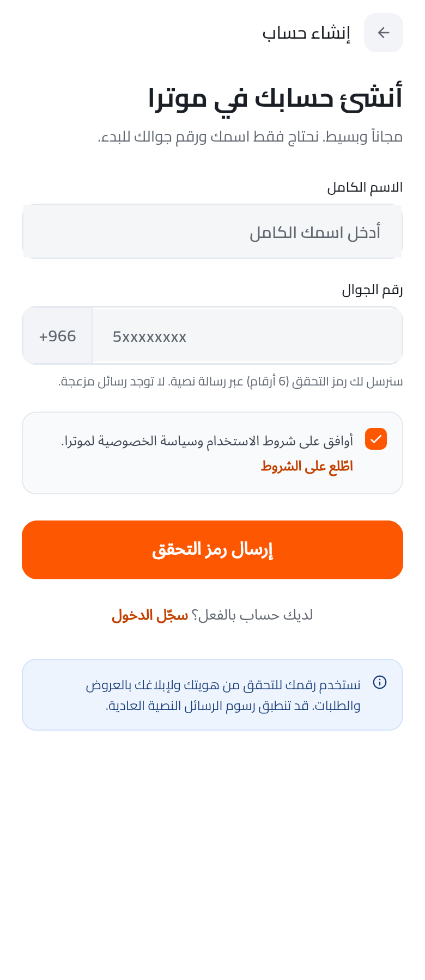This screenshot has width=425, height=980.
Task: Click the info circle icon in the notice
Action: (380, 682)
